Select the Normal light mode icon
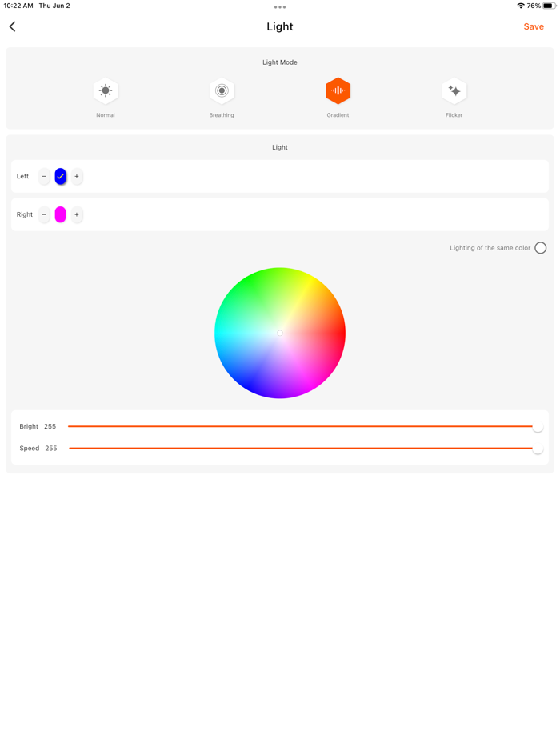560x747 pixels. (x=106, y=91)
